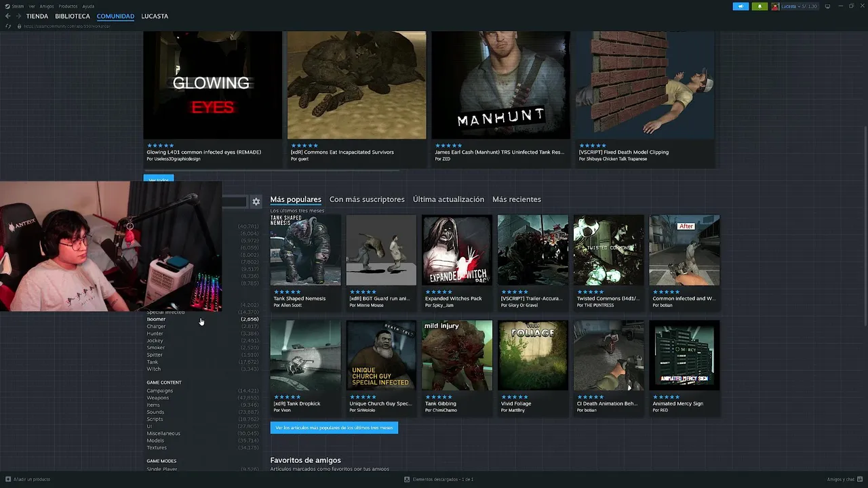Open the Productos menu

(68, 6)
